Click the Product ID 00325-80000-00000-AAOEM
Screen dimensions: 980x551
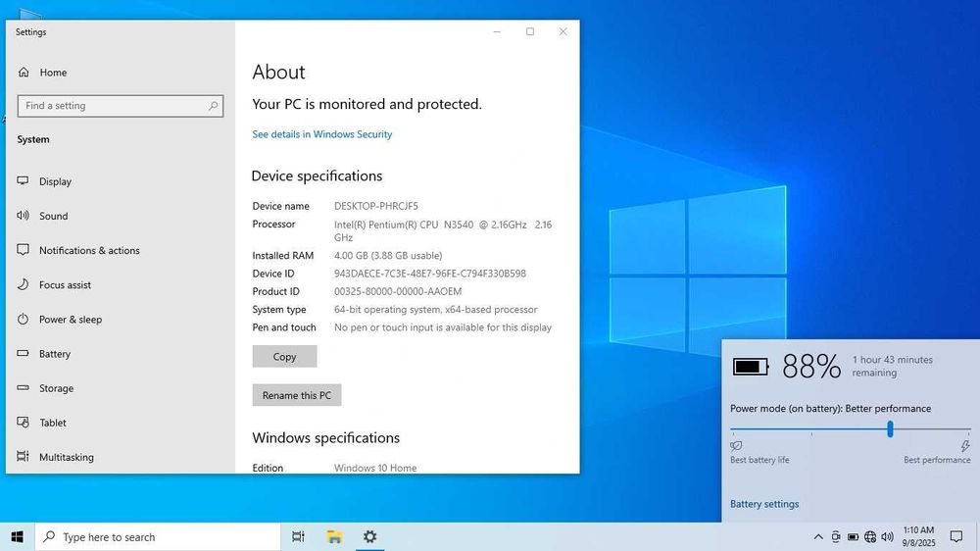(398, 291)
